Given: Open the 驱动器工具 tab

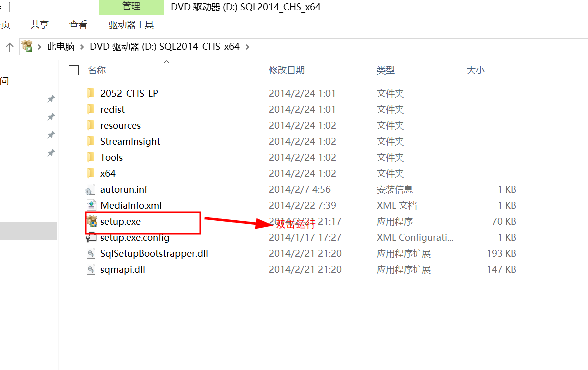Looking at the screenshot, I should (x=131, y=25).
